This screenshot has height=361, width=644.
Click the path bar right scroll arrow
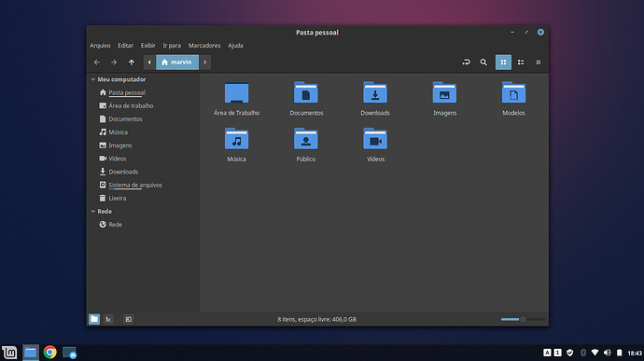click(205, 62)
